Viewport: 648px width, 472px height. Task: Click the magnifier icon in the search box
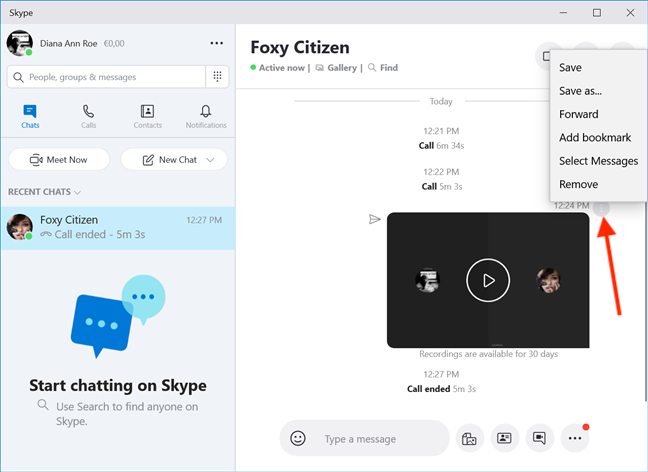(x=18, y=77)
